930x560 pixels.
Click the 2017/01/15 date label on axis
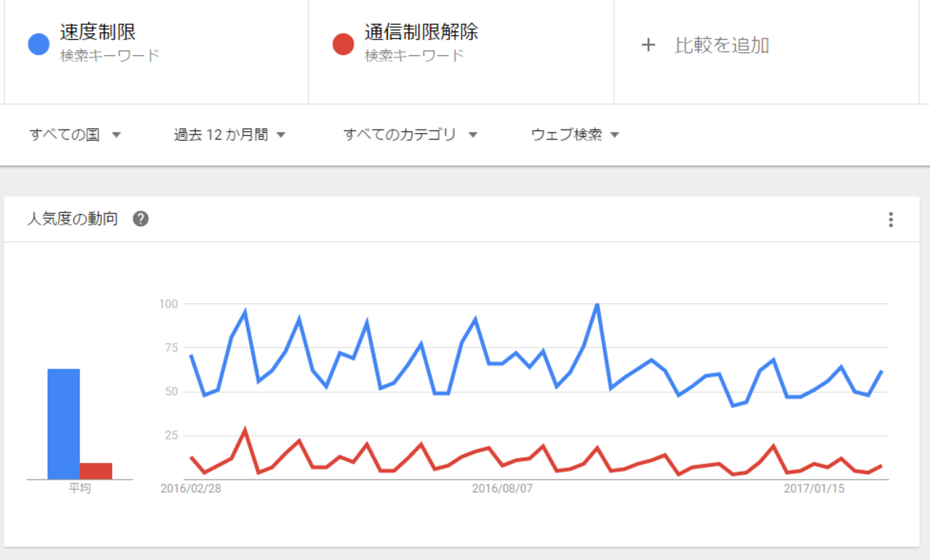tap(814, 489)
